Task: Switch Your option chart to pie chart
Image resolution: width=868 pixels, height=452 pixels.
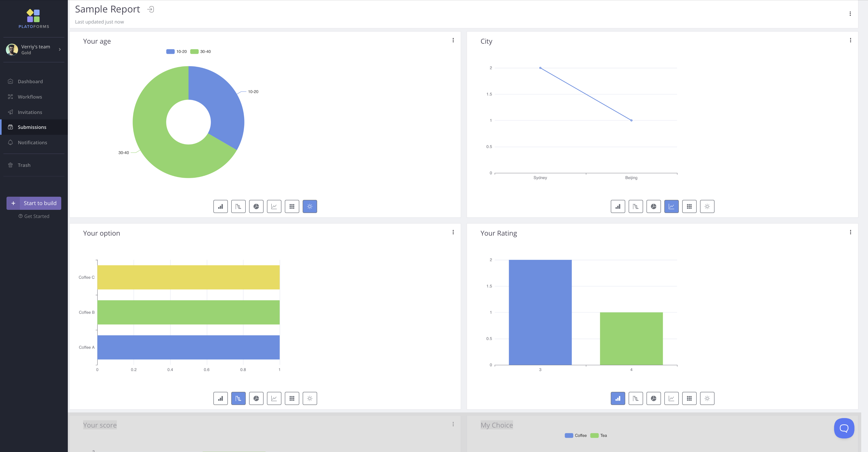Action: coord(256,398)
